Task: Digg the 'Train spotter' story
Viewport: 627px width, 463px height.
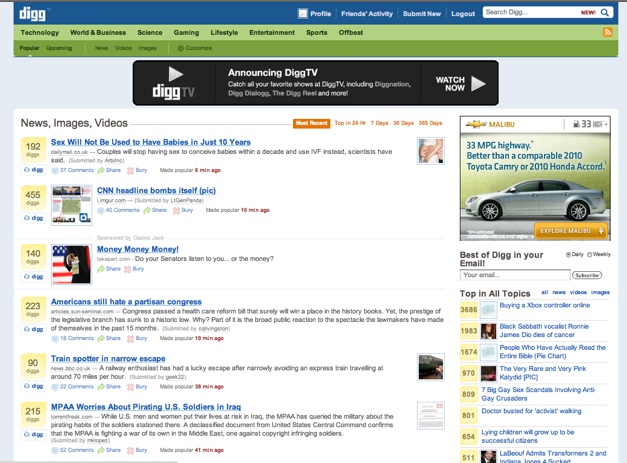Action: pyautogui.click(x=33, y=386)
